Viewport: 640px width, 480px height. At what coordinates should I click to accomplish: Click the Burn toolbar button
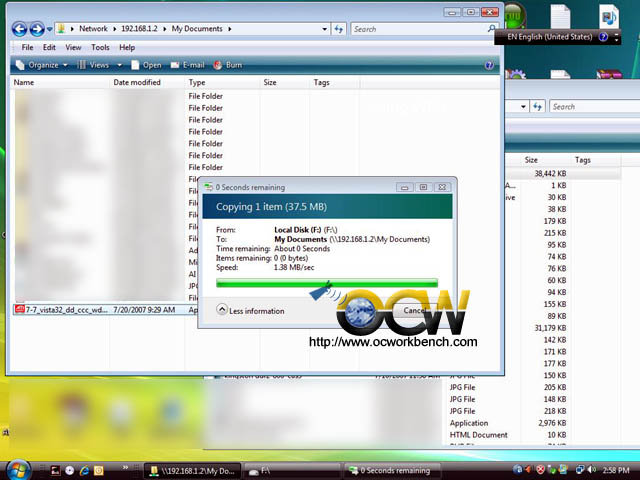228,65
